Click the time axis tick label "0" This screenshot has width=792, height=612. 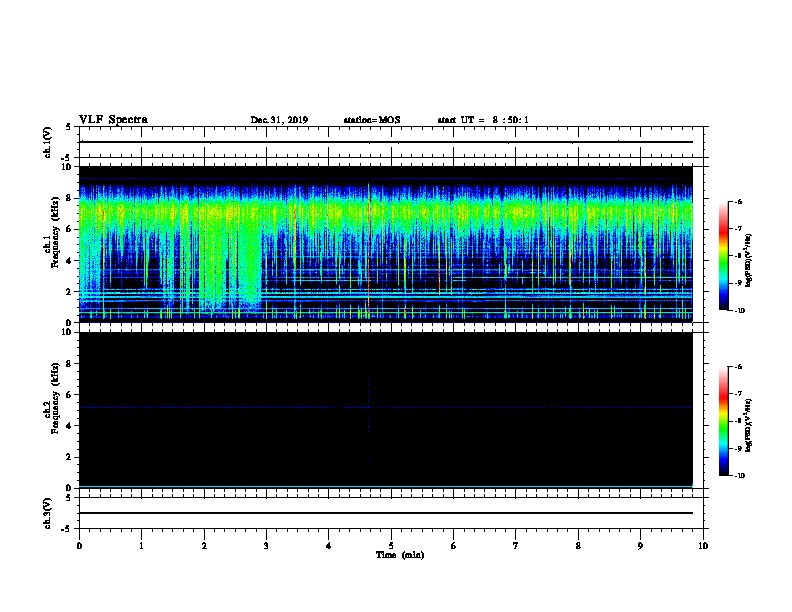click(79, 546)
